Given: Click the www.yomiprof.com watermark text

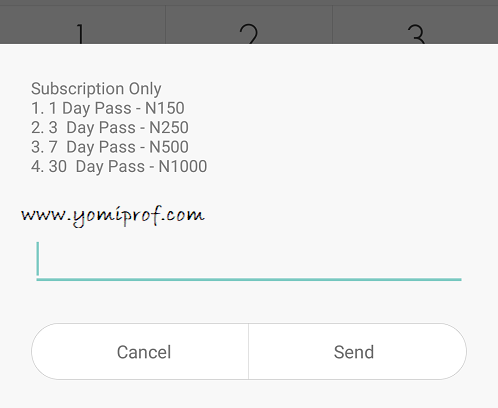Looking at the screenshot, I should pyautogui.click(x=113, y=216).
